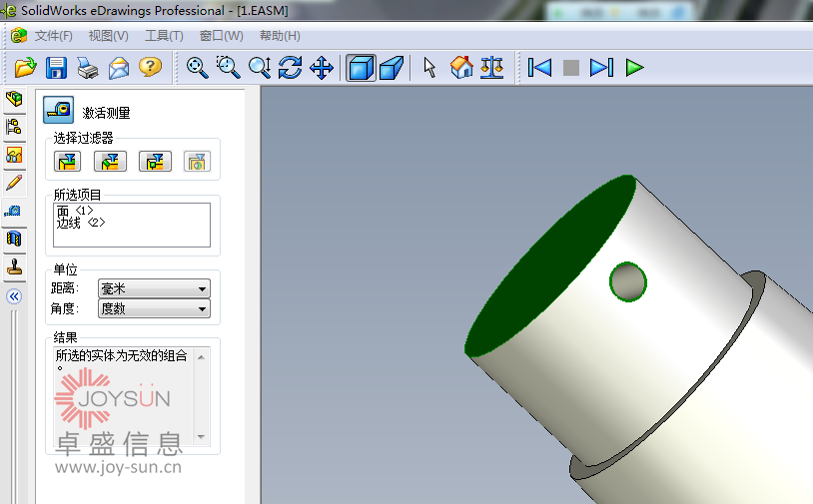Screen dimensions: 813x504
Task: Open the 视图(V) menu
Action: [x=108, y=36]
